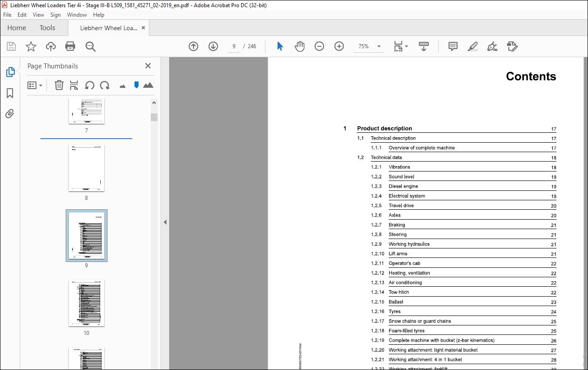Click the scrolling mode icon
The width and height of the screenshot is (588, 370).
[424, 46]
